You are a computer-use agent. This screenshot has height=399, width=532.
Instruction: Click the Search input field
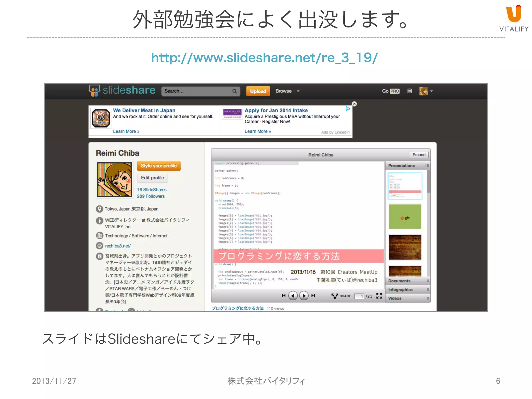pos(201,91)
